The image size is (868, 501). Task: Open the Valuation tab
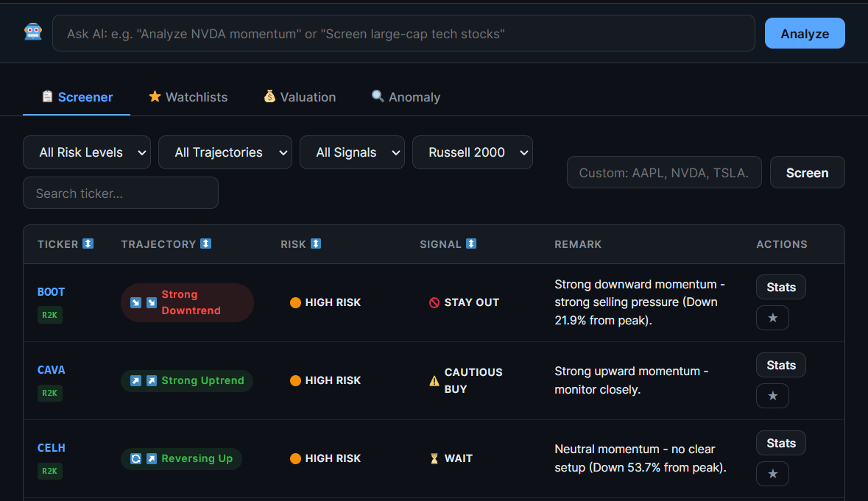point(300,97)
